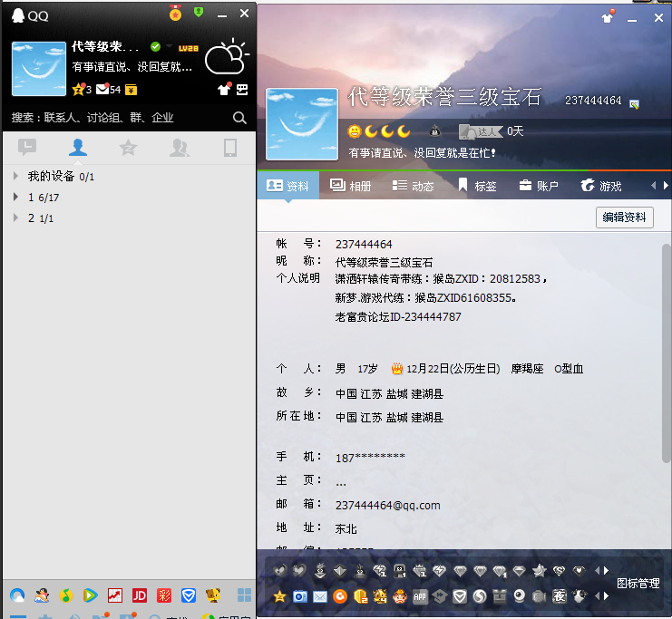Switch to the 游戏 games tab

tap(601, 186)
